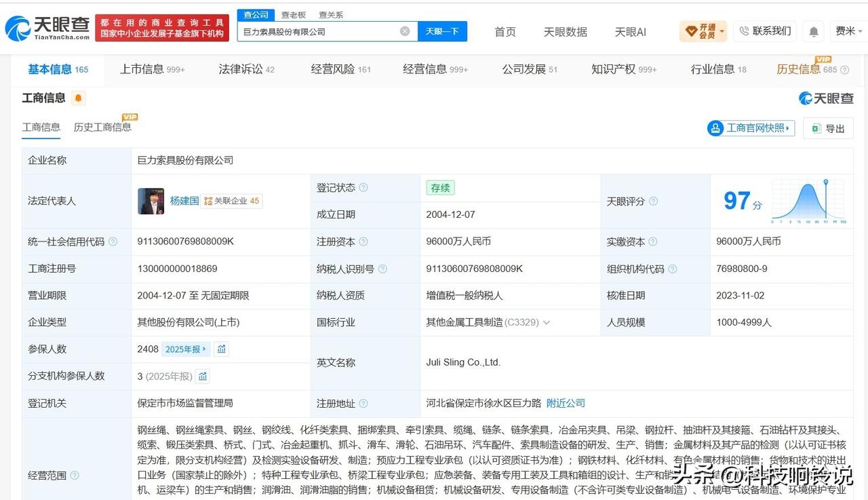Click the 76980800-9 organization code
This screenshot has width=868, height=500.
[x=742, y=269]
